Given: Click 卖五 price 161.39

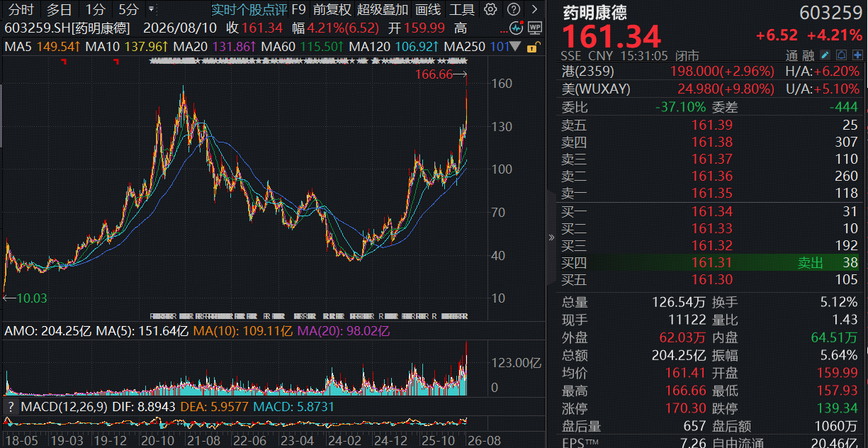Looking at the screenshot, I should coord(712,125).
